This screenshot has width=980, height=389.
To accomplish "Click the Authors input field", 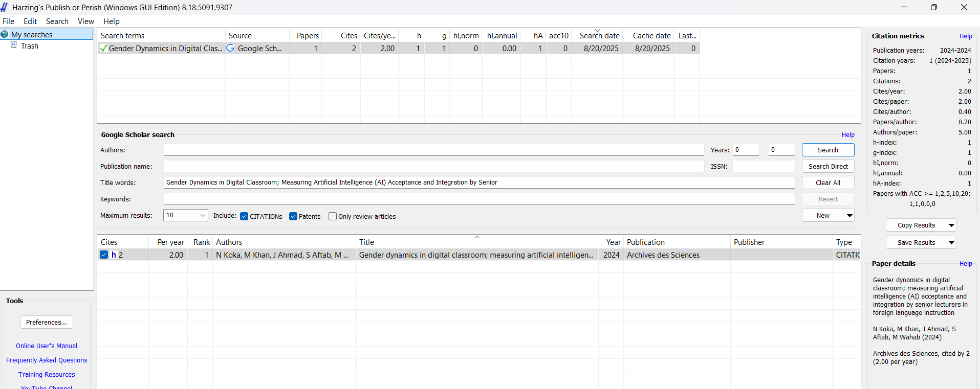I will pos(433,150).
